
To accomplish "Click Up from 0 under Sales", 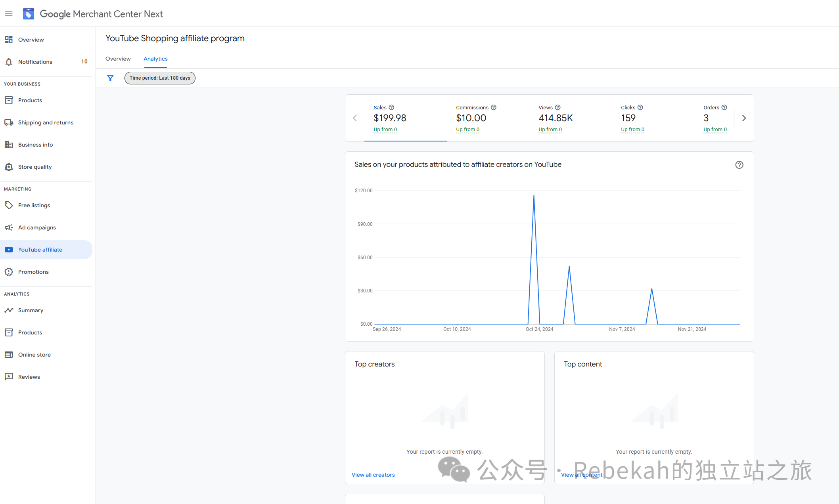I will tap(385, 130).
